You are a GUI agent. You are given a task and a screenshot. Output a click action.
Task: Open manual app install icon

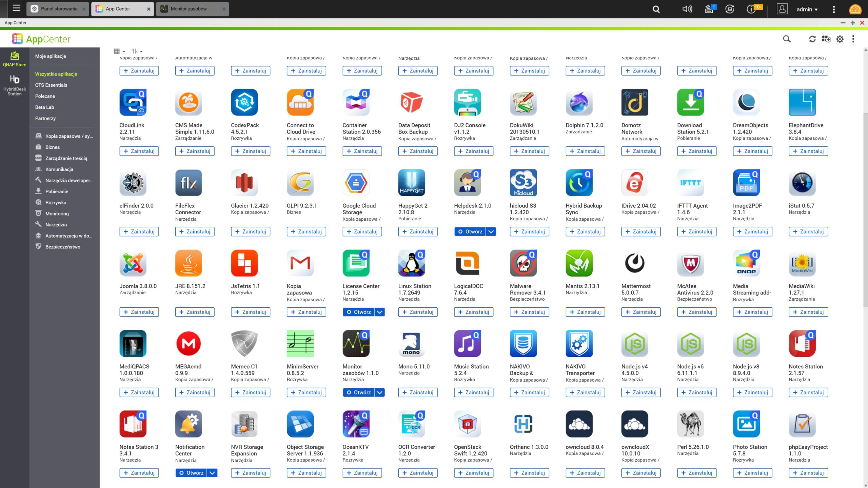pos(826,39)
